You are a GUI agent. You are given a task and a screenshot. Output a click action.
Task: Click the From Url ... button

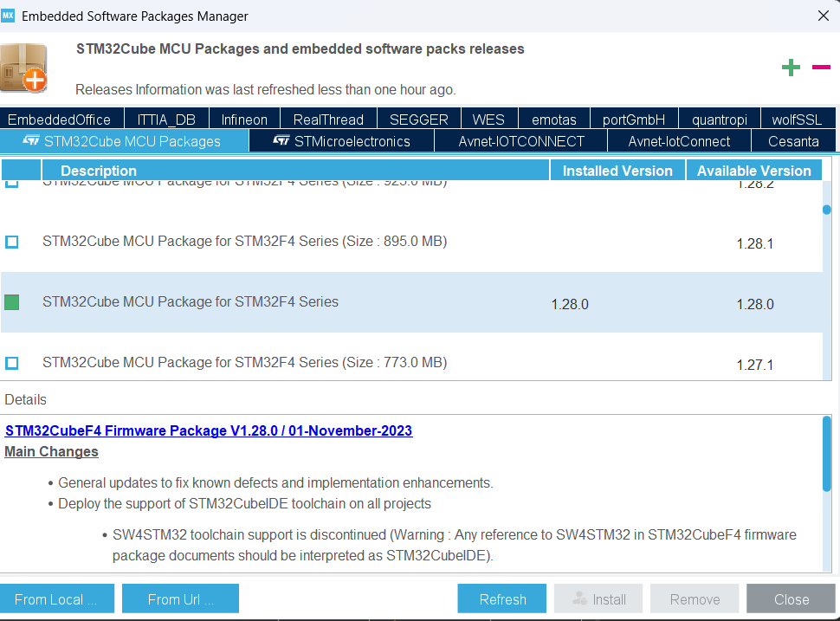click(180, 598)
